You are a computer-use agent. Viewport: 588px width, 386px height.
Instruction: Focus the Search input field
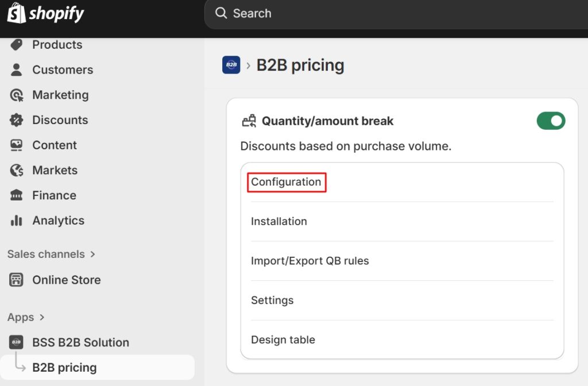396,14
